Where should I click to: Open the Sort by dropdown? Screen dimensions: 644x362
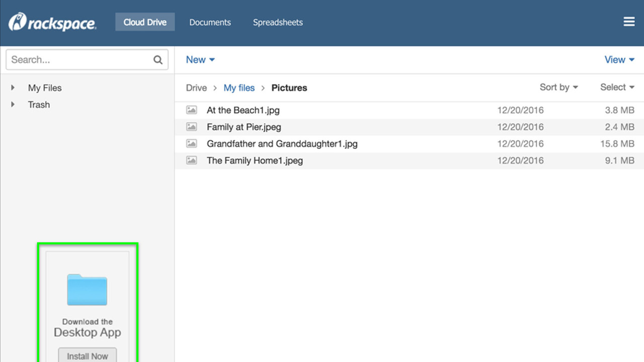click(558, 87)
